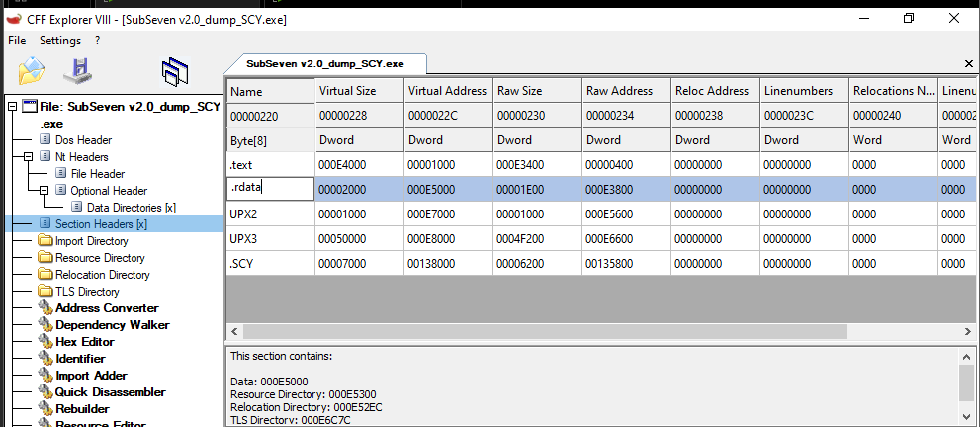Screen dimensions: 980x427
Task: Switch to SubSeven v2.0_dump_SCY.exe tab
Action: click(x=325, y=63)
